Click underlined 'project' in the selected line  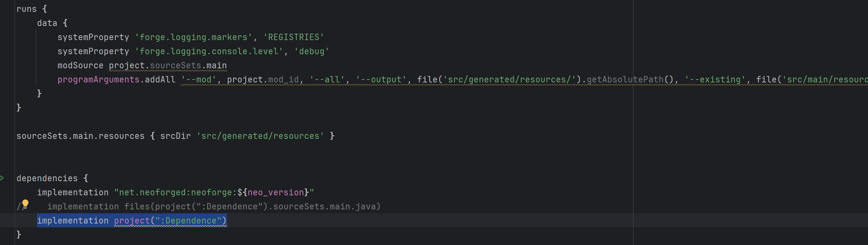click(132, 221)
